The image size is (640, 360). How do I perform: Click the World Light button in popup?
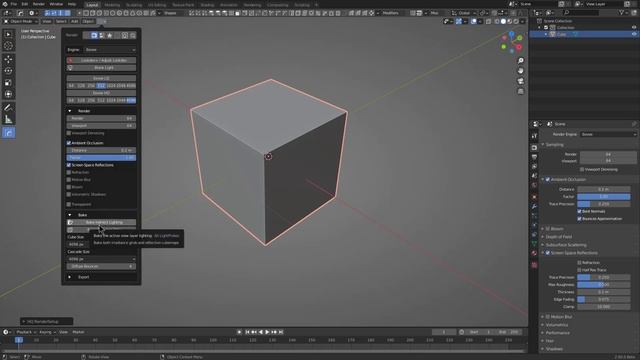click(101, 68)
